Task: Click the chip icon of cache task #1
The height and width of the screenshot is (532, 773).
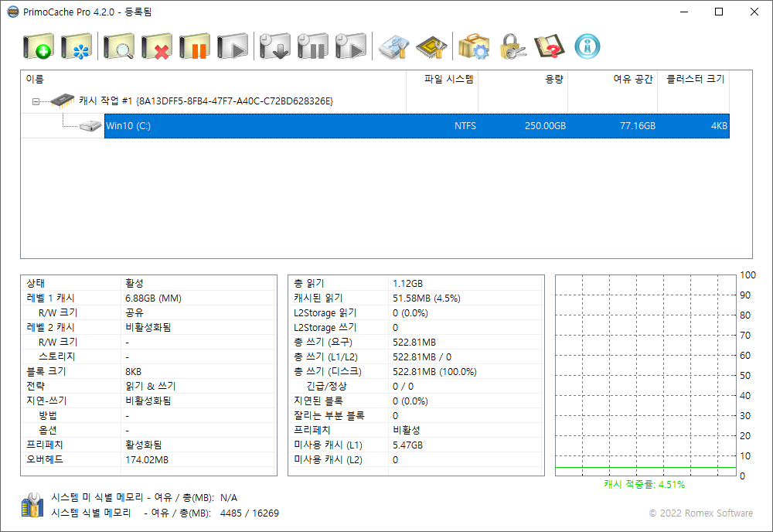Action: 63,100
